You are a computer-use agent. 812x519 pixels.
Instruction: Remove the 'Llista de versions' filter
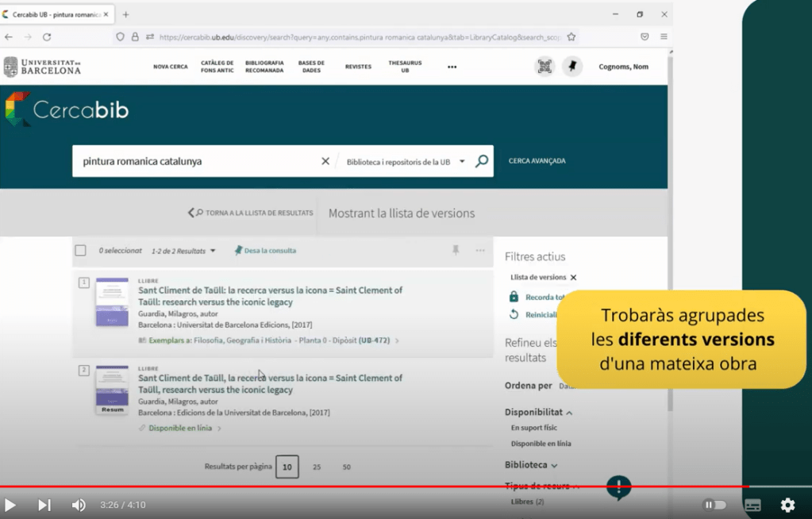574,278
